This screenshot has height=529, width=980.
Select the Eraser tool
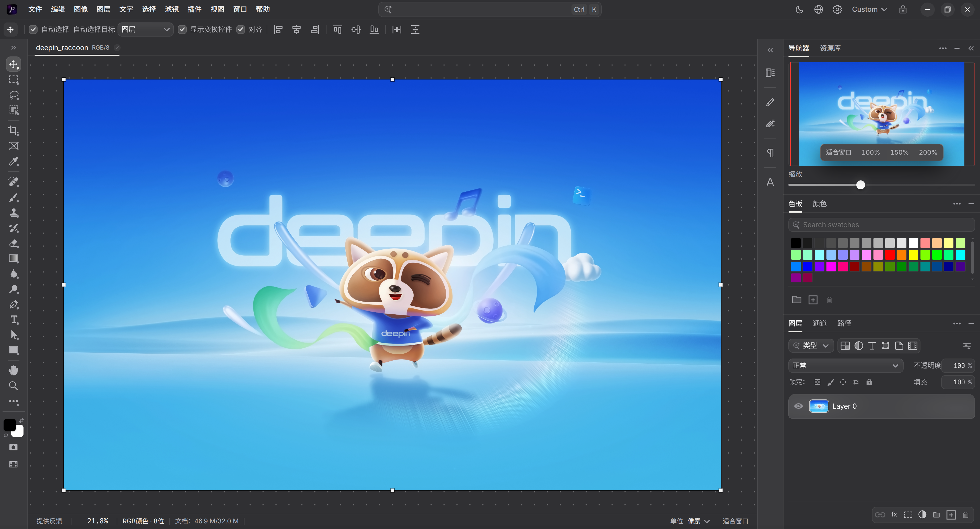click(x=14, y=243)
